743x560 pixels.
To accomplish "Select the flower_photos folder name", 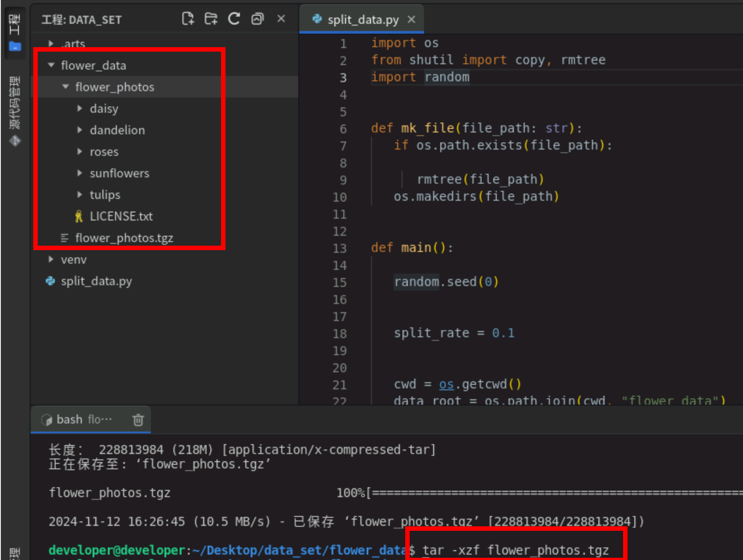I will tap(115, 87).
